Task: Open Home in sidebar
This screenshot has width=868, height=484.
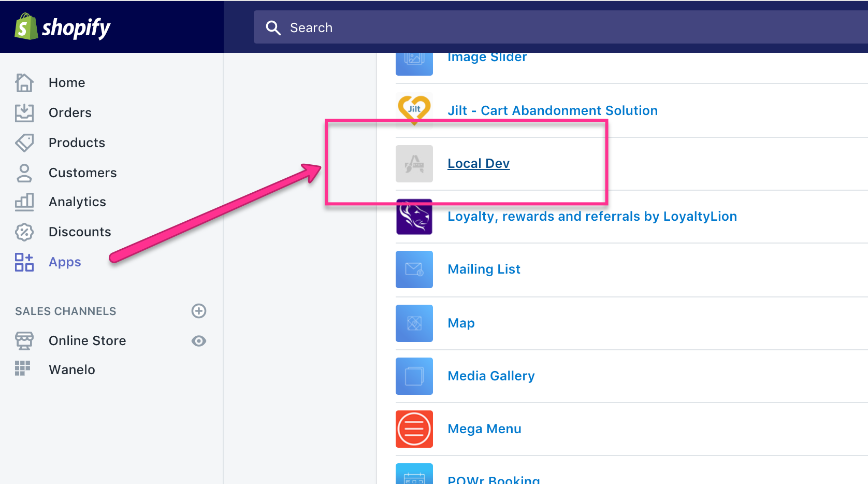Action: pyautogui.click(x=67, y=82)
